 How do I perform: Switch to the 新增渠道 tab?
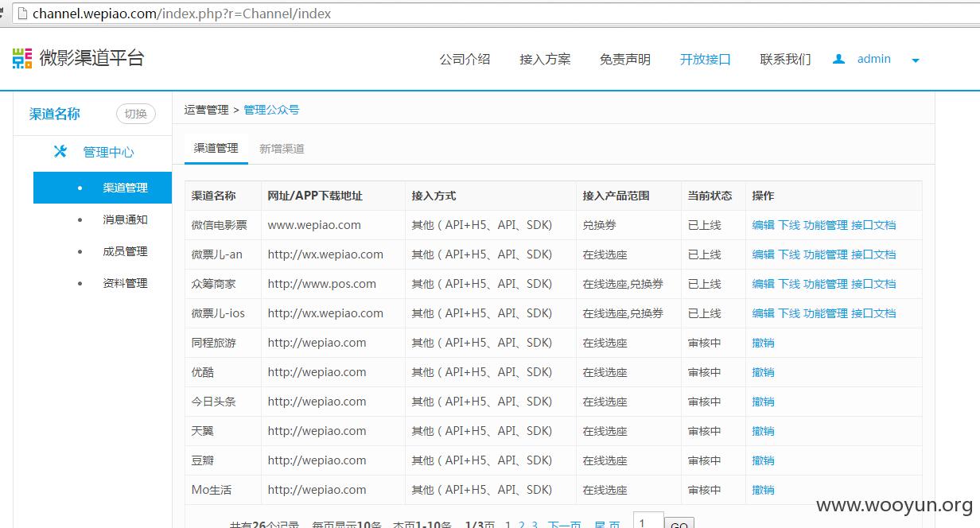tap(282, 149)
